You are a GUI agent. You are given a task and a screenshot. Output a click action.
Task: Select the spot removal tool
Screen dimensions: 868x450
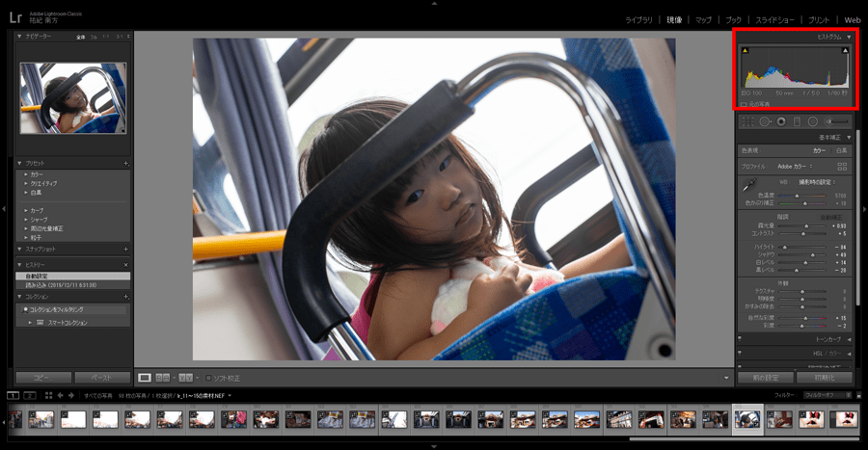(764, 121)
